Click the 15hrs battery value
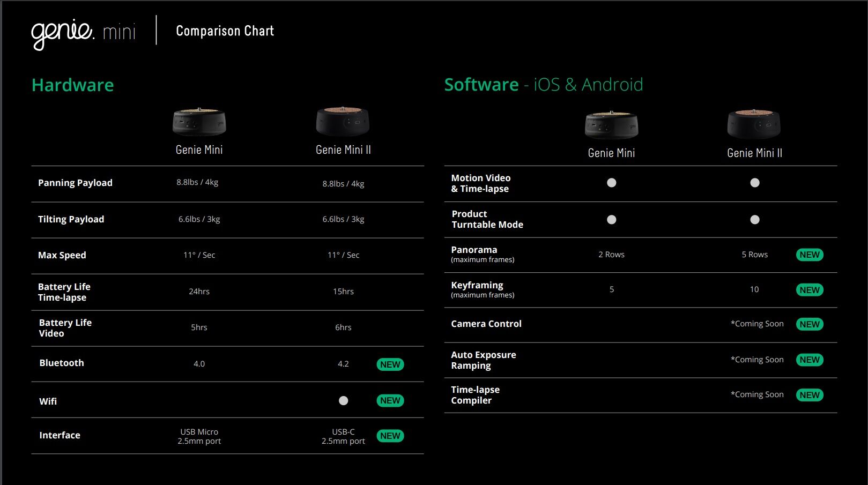The width and height of the screenshot is (868, 485). [x=343, y=292]
